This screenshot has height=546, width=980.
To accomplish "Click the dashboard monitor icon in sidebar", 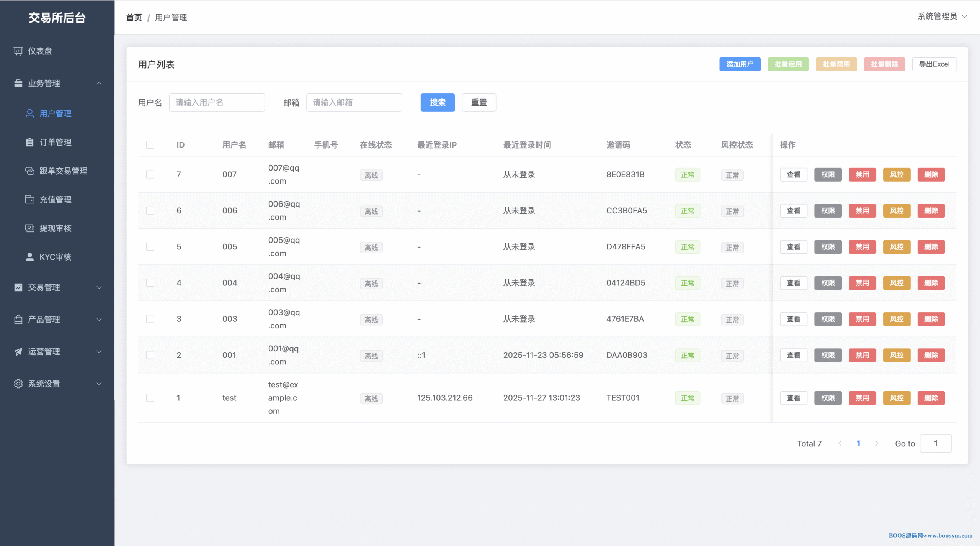I will point(18,51).
